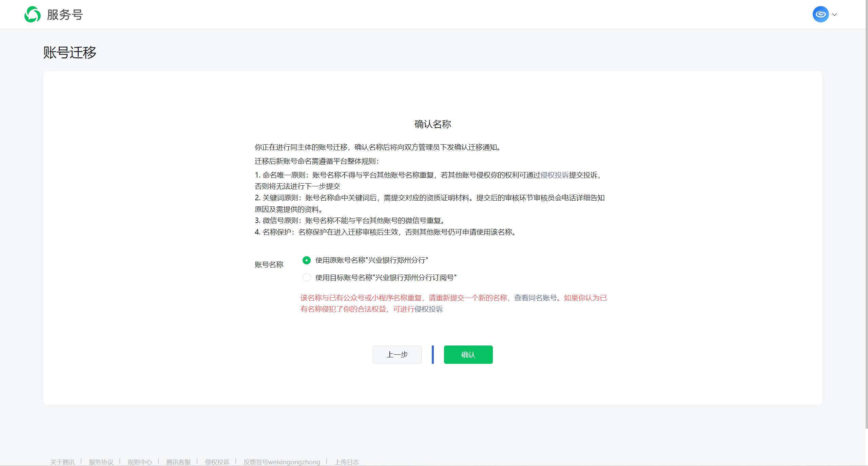Image resolution: width=868 pixels, height=466 pixels.
Task: Click 反馈官号weixingongzhong footer link
Action: tap(282, 462)
